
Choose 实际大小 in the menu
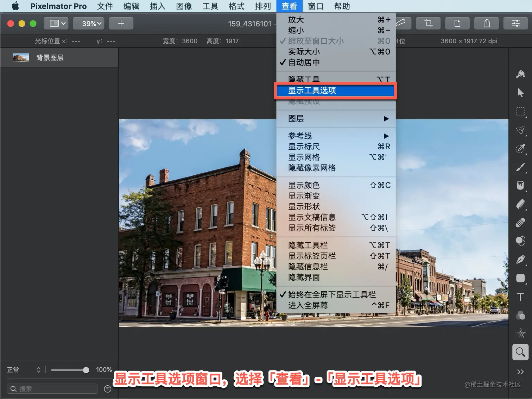pos(336,52)
